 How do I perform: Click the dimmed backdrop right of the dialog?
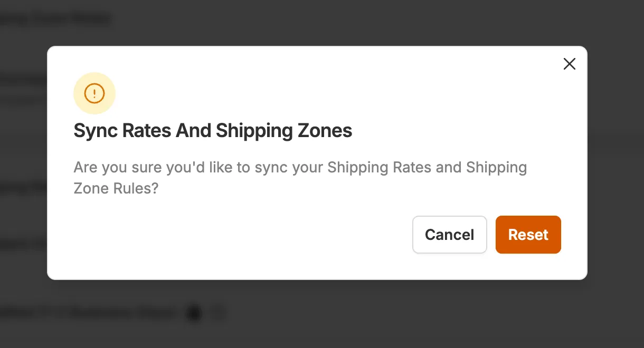(615, 174)
